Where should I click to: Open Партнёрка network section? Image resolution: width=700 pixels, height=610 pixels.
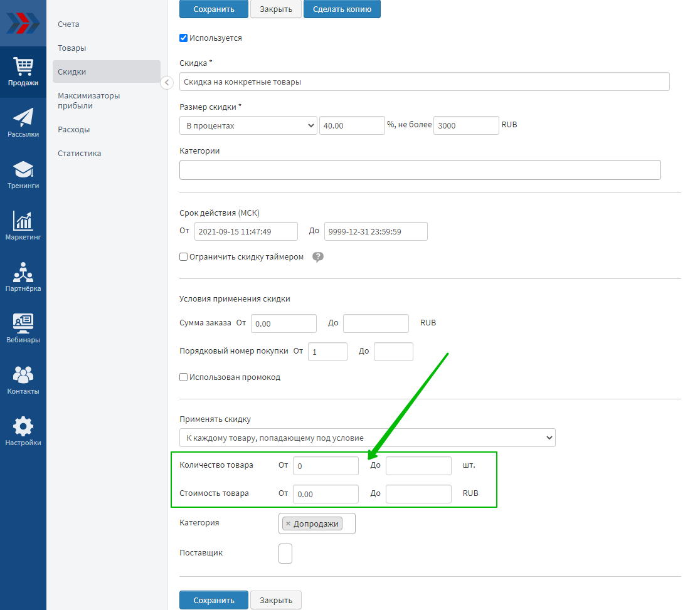pyautogui.click(x=23, y=277)
